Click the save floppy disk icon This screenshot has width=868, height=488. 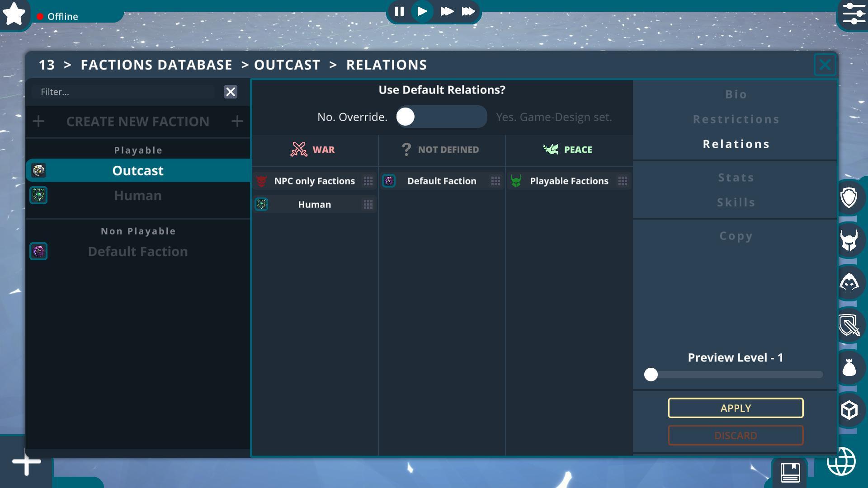click(790, 473)
